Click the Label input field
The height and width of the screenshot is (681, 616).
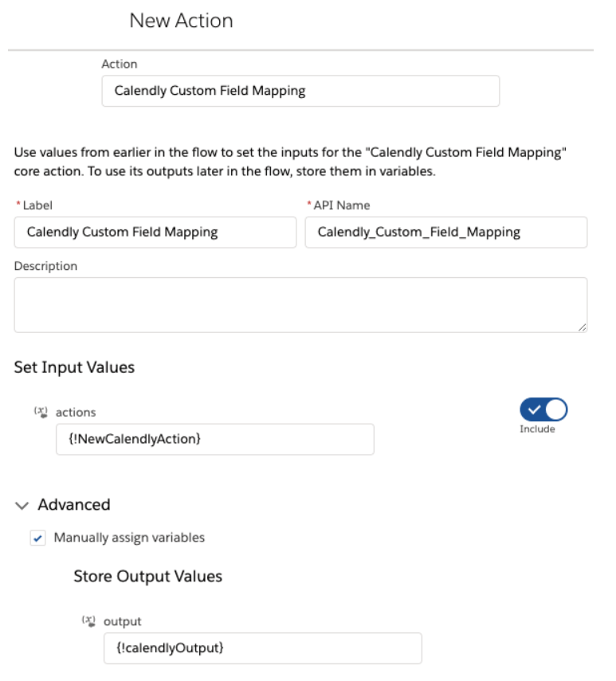(155, 233)
